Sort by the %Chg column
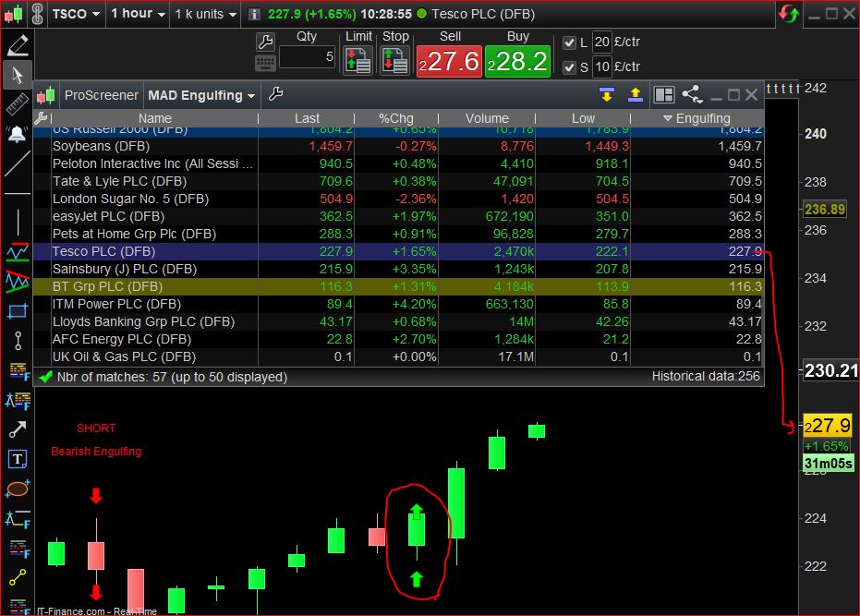860x616 pixels. (396, 118)
